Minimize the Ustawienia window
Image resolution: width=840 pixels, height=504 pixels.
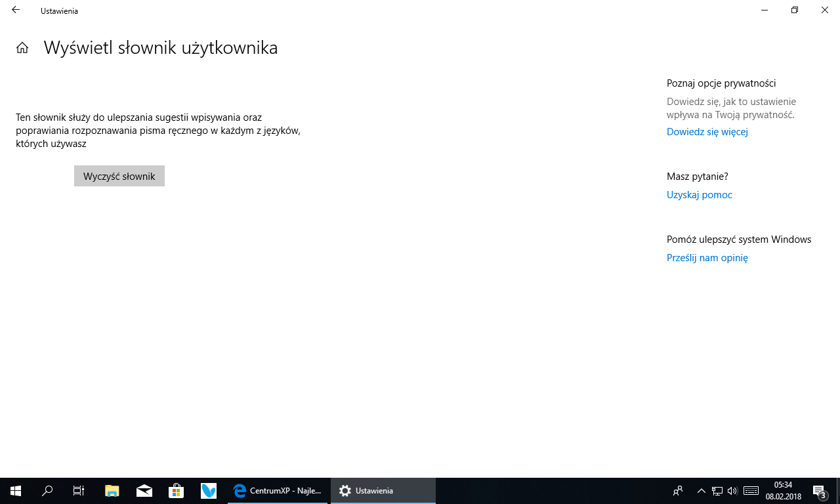pos(765,10)
